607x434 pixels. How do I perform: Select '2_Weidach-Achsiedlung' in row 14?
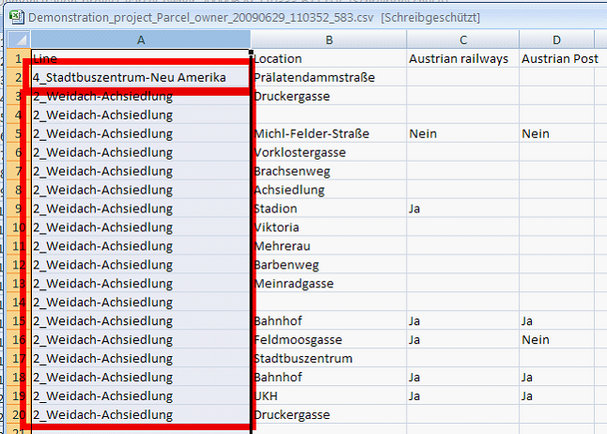tap(141, 302)
